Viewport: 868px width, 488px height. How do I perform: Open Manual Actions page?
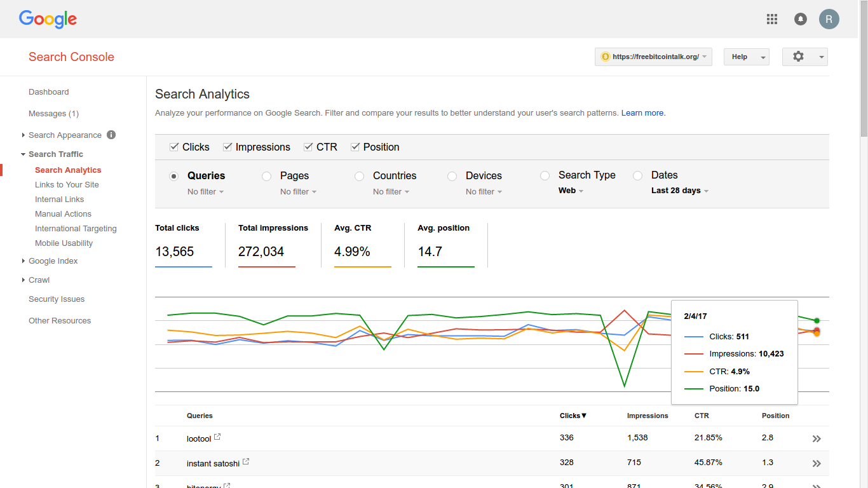tap(63, 214)
